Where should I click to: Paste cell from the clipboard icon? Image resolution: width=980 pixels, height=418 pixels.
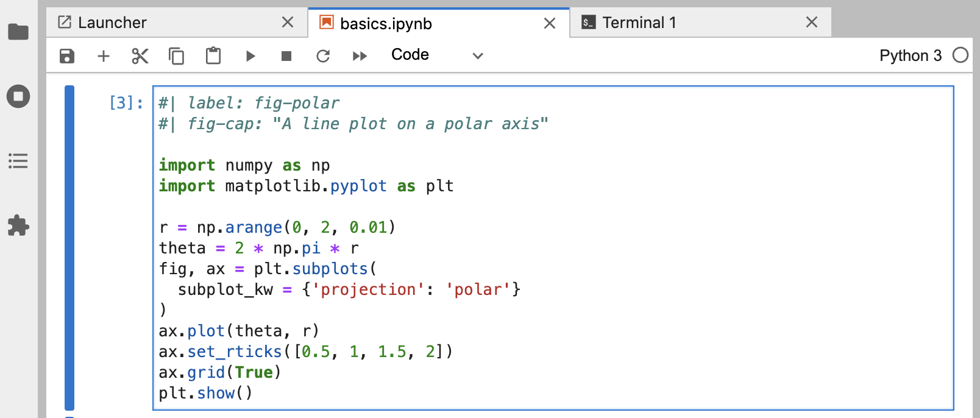213,56
